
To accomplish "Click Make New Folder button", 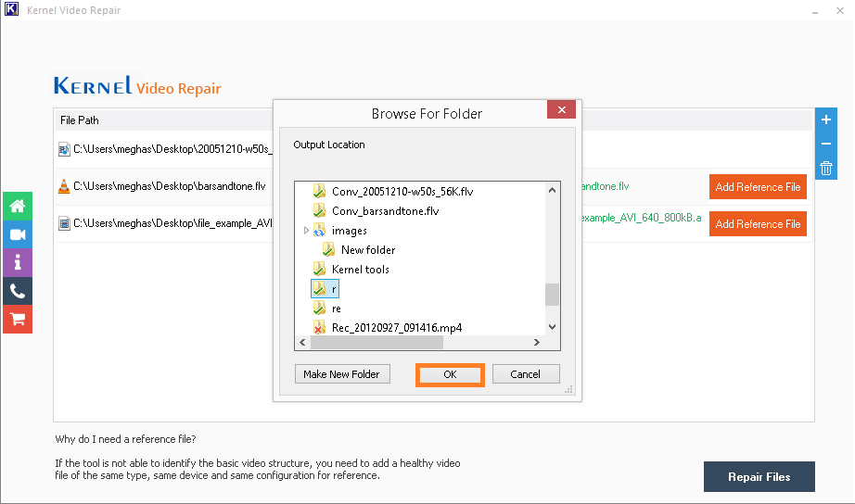I will click(342, 374).
